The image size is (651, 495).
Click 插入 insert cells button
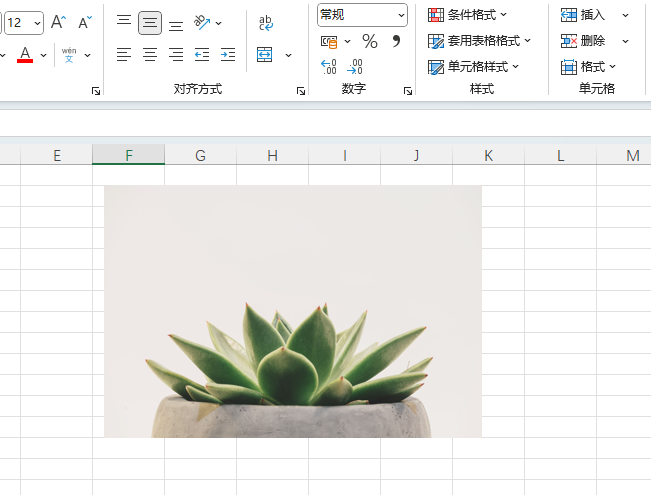coord(582,15)
